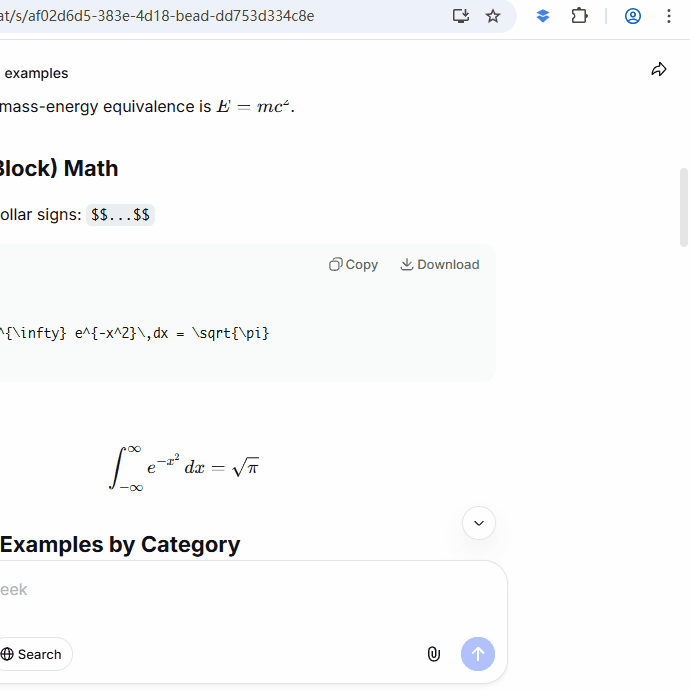
Task: Open the blue layered extension icon
Action: pyautogui.click(x=543, y=16)
